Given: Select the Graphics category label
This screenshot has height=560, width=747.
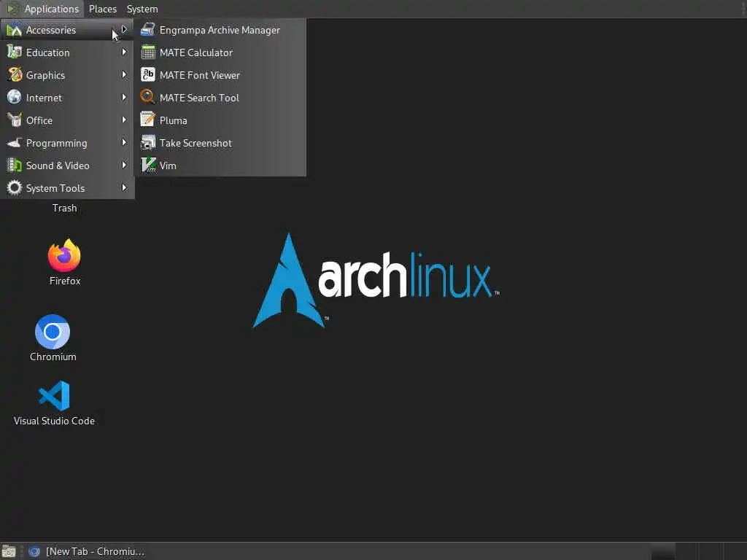Looking at the screenshot, I should pos(45,75).
